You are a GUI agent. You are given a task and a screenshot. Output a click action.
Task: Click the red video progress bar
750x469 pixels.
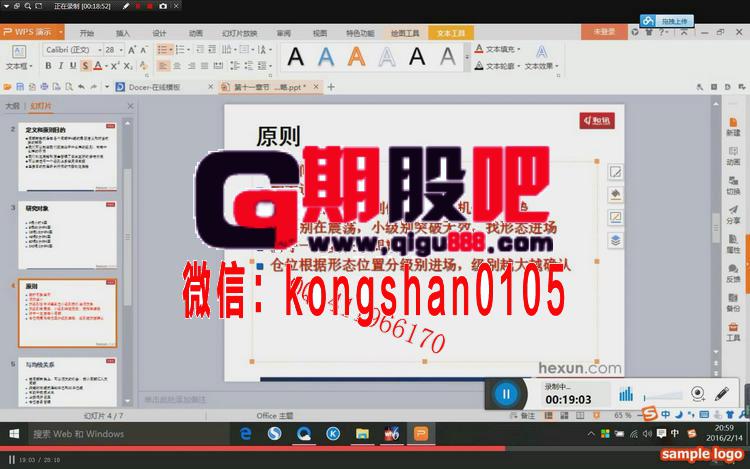(x=253, y=448)
